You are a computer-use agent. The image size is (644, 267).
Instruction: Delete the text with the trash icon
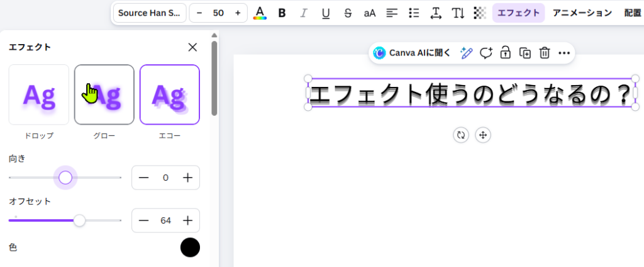pyautogui.click(x=545, y=53)
